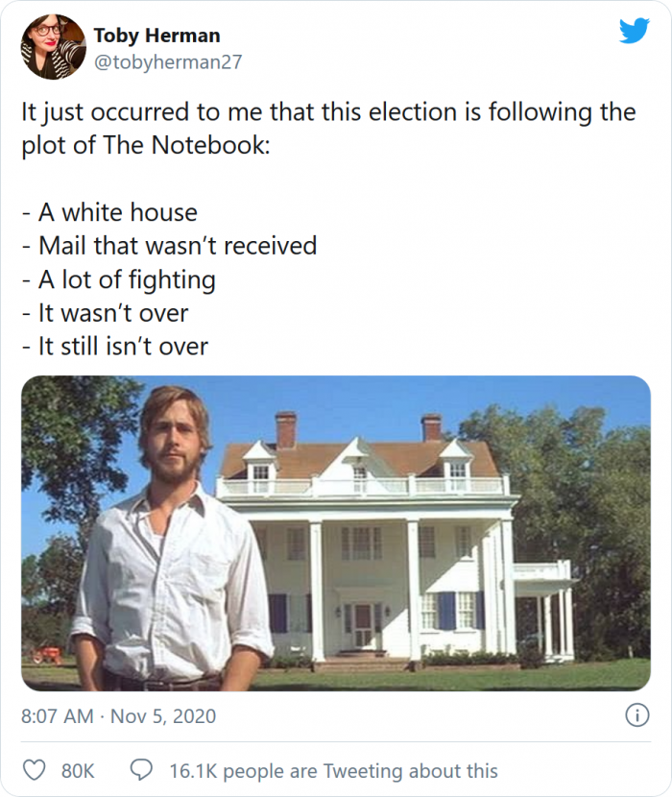Click the tweet's opening line about this election

coord(328,111)
